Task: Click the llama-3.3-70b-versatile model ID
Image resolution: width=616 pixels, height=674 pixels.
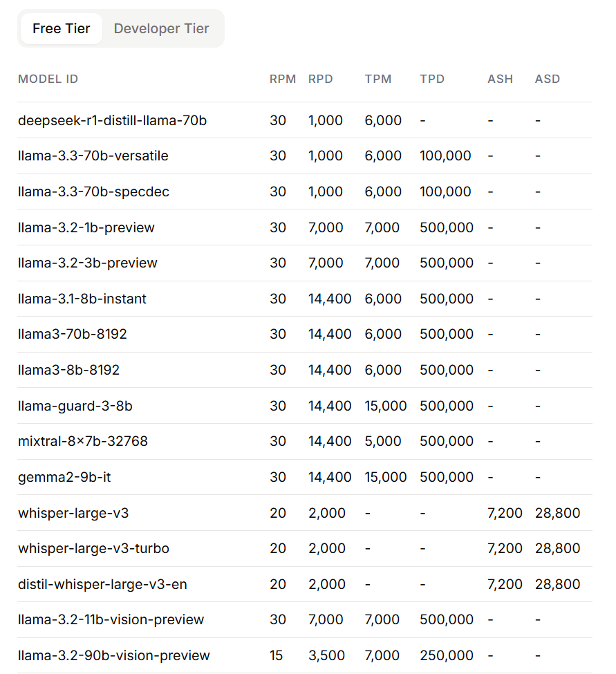Action: (x=93, y=156)
